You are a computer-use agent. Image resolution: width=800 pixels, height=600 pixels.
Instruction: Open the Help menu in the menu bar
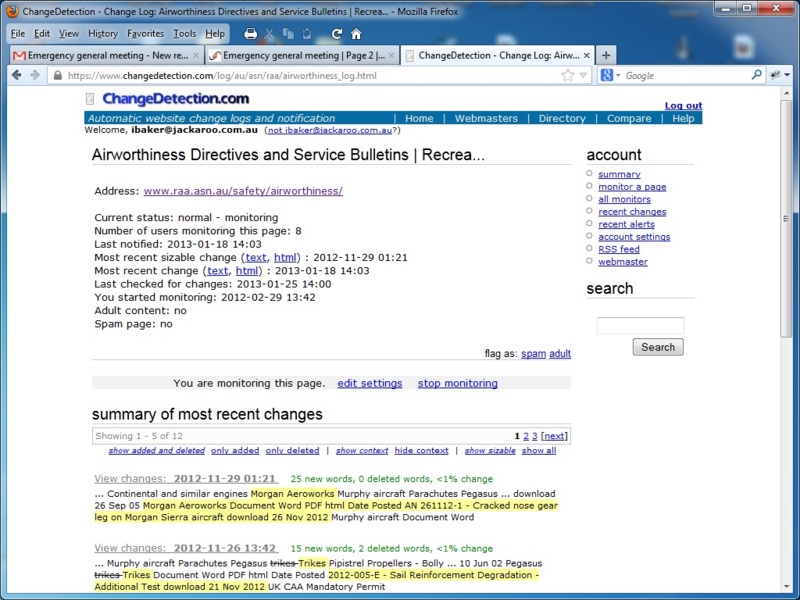(x=215, y=34)
